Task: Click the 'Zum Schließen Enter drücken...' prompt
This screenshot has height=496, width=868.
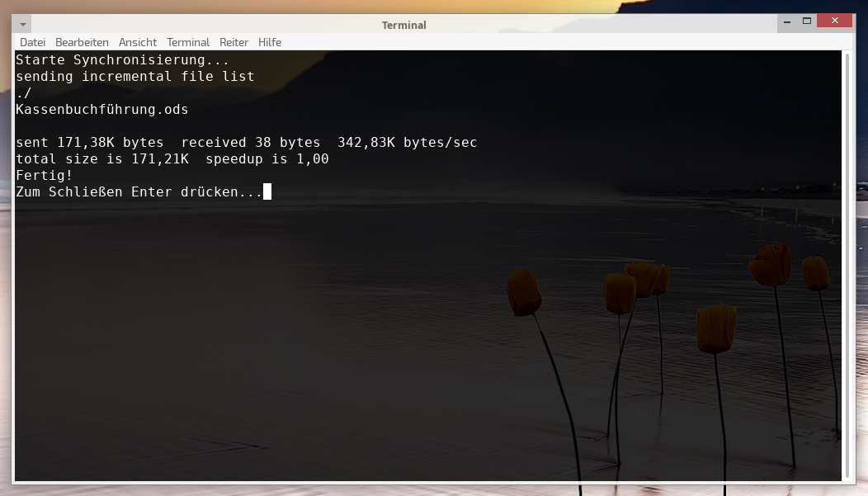Action: pos(139,192)
